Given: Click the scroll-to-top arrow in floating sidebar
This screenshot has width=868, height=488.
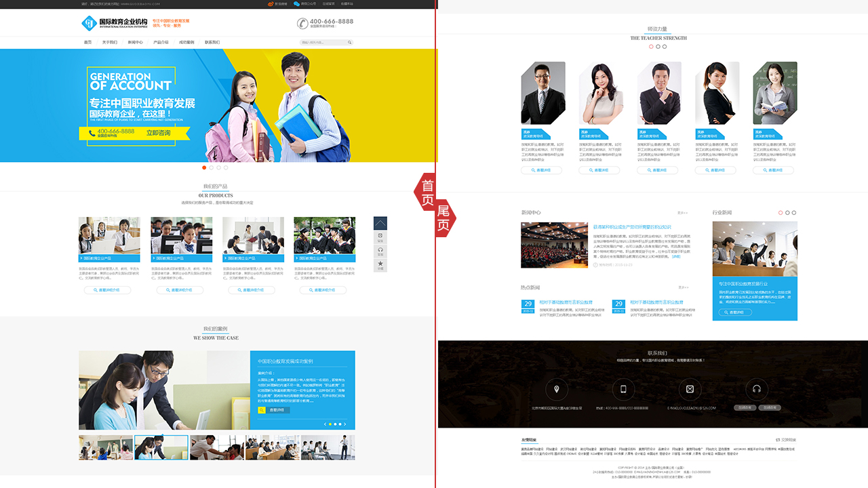Looking at the screenshot, I should point(380,223).
